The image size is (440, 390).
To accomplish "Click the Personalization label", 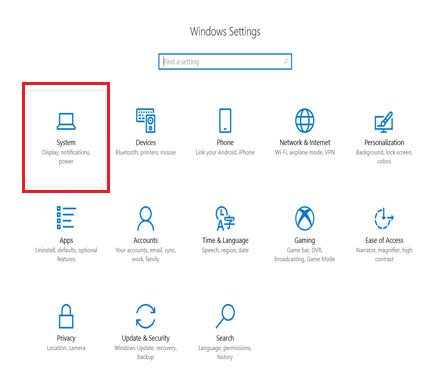I will point(384,142).
